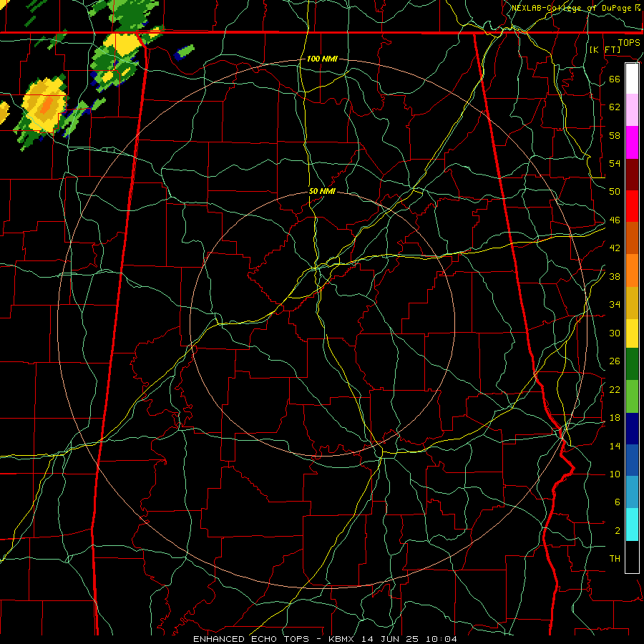The image size is (644, 644).
Task: Click the dark red 54 kft swatch
Action: point(632,175)
